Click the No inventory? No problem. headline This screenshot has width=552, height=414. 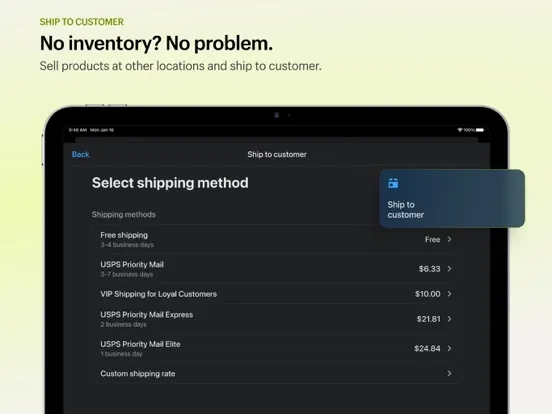point(156,44)
